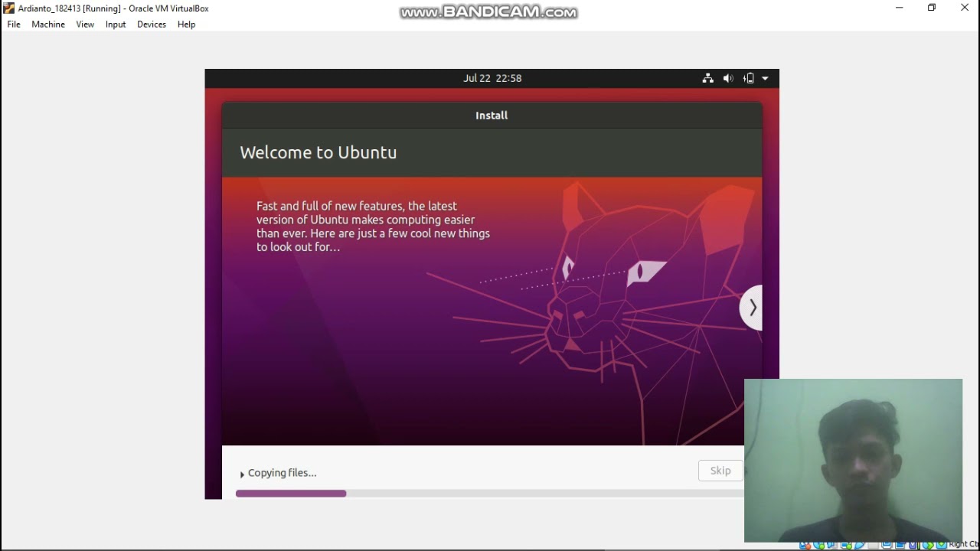This screenshot has height=551, width=980.
Task: Open the Help menu
Action: (186, 24)
